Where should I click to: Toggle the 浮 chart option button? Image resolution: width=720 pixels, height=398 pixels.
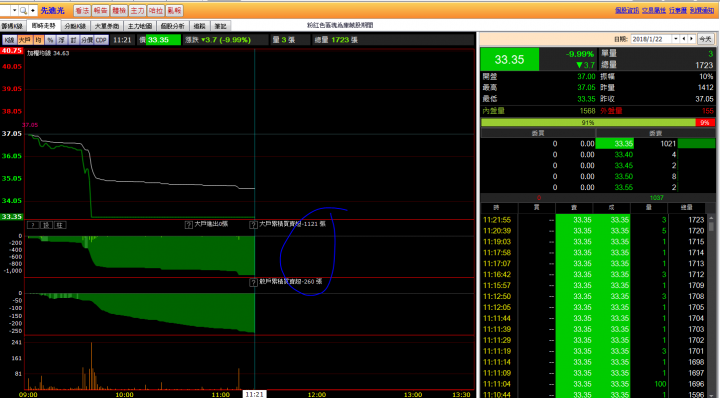click(62, 40)
